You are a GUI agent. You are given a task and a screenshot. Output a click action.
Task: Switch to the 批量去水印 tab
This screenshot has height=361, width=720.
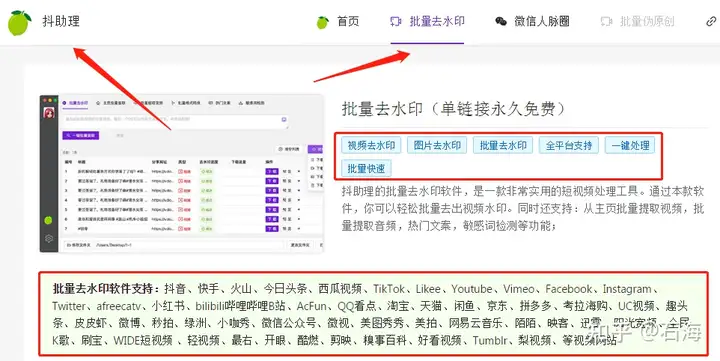coord(437,21)
